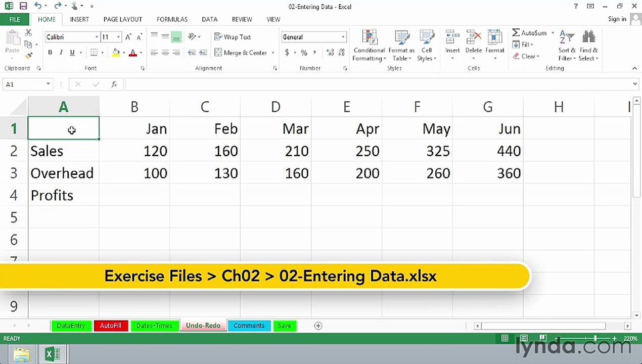
Task: Switch to the Comments sheet tab
Action: 249,326
